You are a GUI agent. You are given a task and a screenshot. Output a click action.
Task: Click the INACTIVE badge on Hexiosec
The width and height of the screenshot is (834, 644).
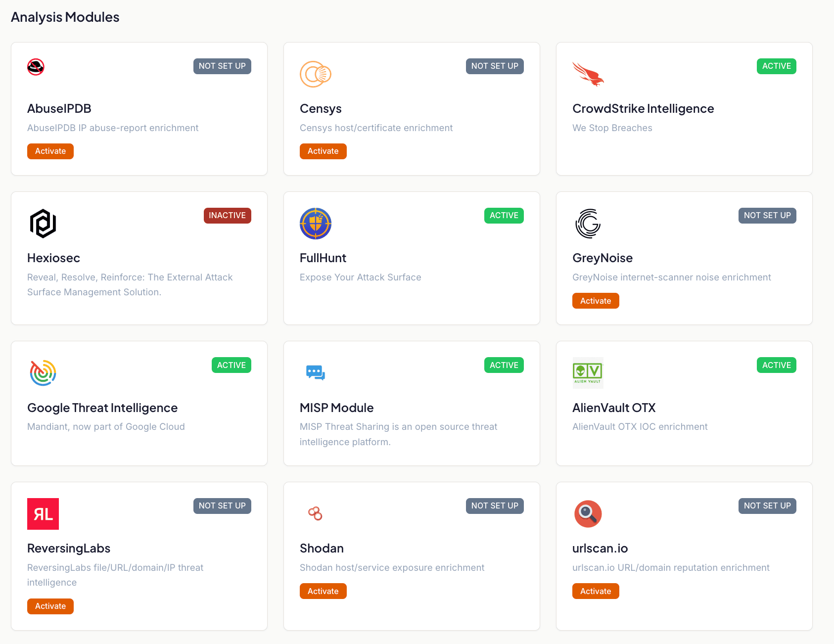[x=227, y=216]
